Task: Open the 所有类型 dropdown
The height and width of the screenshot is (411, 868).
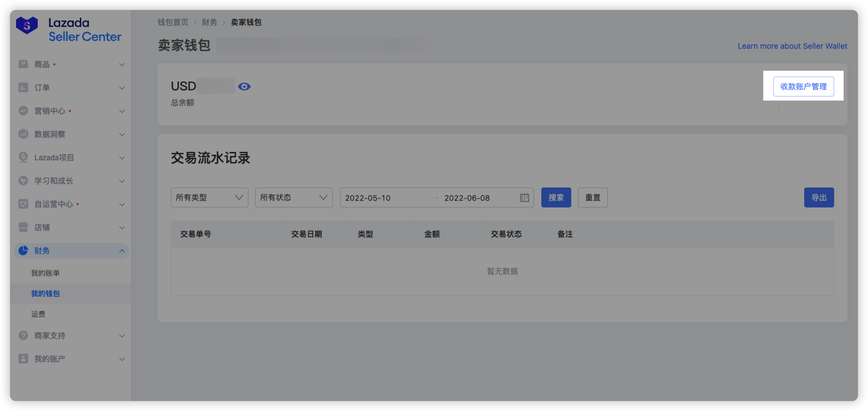Action: pyautogui.click(x=209, y=197)
